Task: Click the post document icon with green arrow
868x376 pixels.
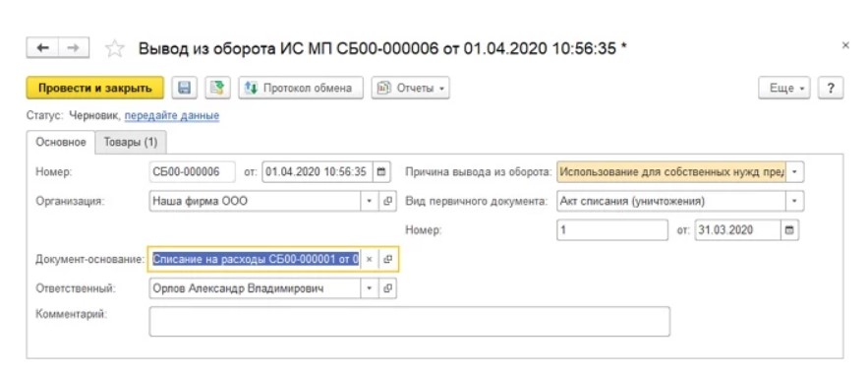Action: 217,88
